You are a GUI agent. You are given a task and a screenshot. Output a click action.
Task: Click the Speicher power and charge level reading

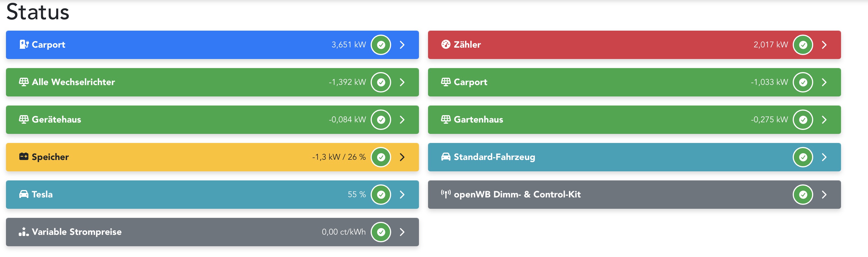point(339,157)
